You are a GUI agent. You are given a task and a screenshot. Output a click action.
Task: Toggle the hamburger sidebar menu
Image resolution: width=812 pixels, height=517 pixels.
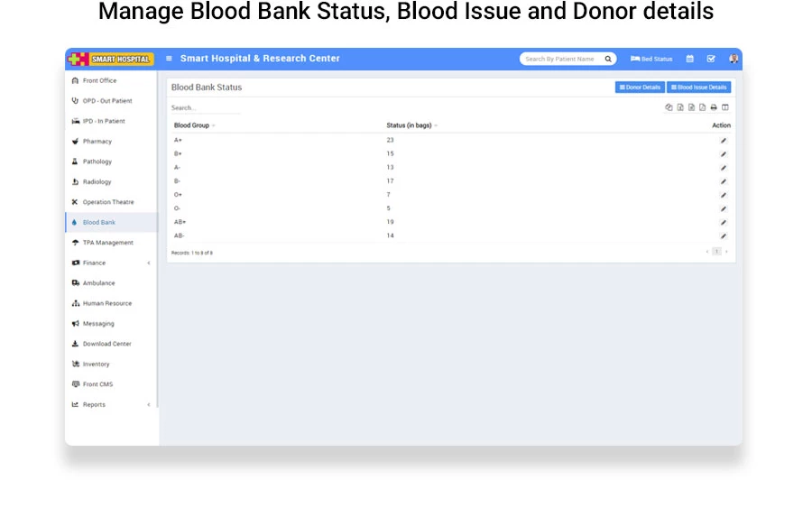click(169, 59)
